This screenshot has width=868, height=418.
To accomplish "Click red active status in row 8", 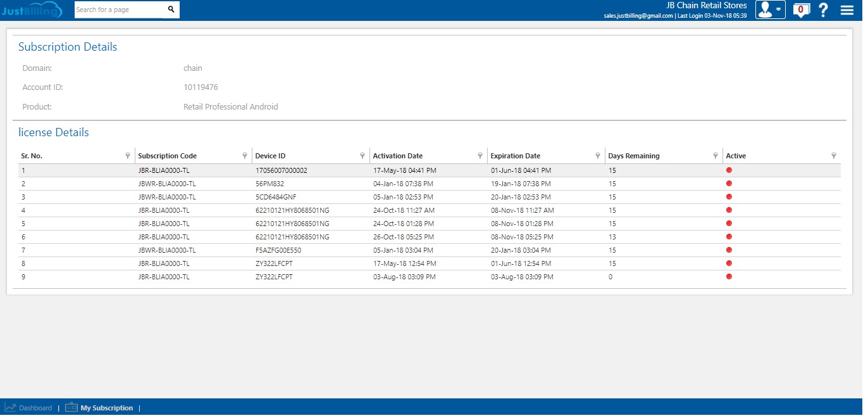I will pyautogui.click(x=729, y=263).
